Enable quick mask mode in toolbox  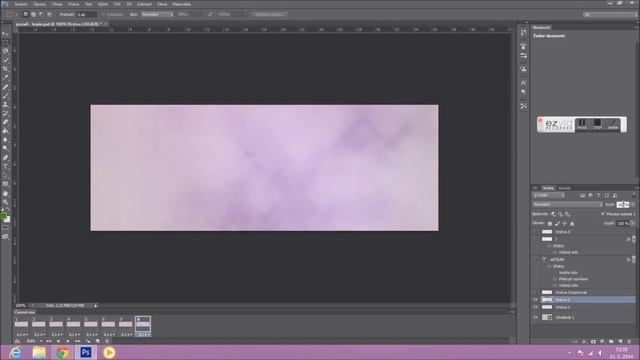click(x=5, y=228)
